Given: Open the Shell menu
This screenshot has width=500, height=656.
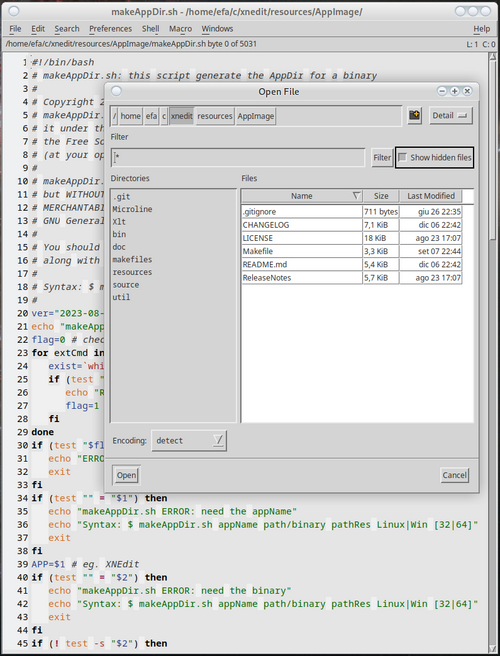Looking at the screenshot, I should (150, 29).
